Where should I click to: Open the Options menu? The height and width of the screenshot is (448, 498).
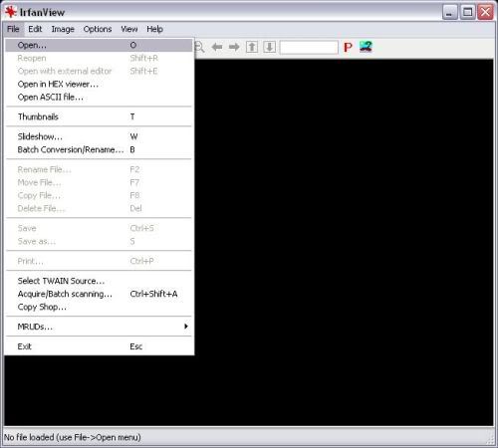click(x=98, y=29)
